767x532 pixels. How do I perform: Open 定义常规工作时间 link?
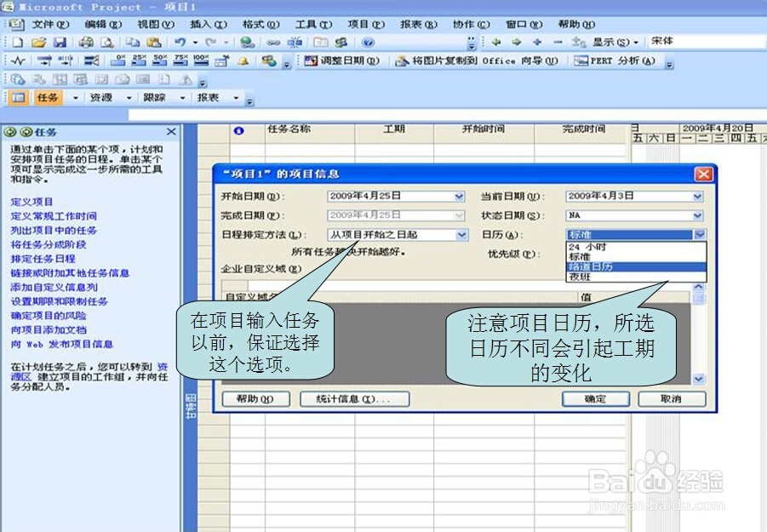click(x=54, y=216)
